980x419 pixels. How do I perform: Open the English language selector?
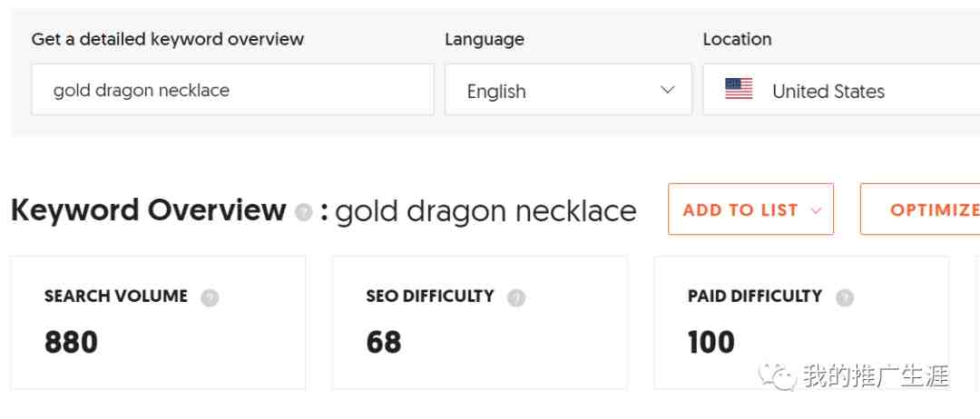coord(568,89)
